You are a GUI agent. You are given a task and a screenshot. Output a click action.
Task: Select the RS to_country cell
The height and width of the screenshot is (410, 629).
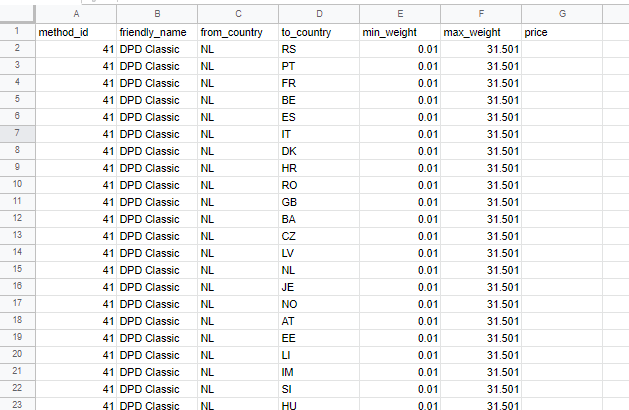[x=319, y=49]
